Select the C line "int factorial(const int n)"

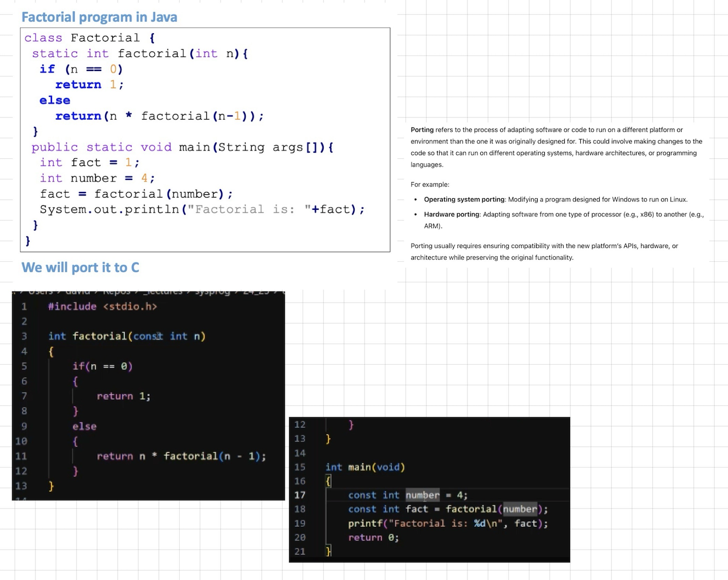click(127, 336)
